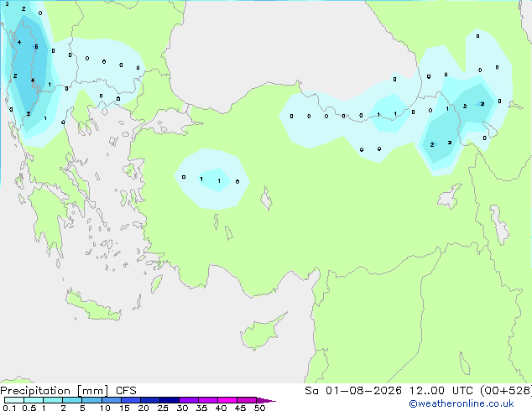Click the 'Sa 01-08-2026 12..00 UTC' timestamp
Screen dimensions: 532x411
[x=389, y=391]
